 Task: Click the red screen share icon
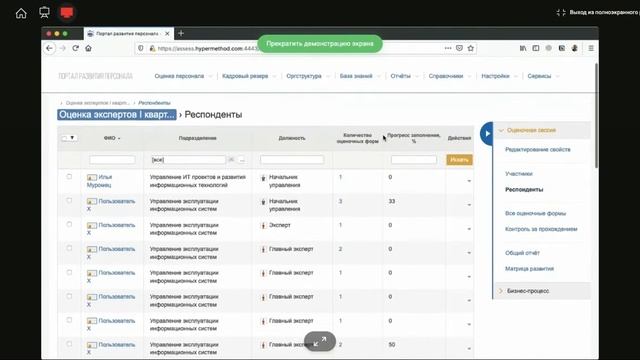coord(67,13)
